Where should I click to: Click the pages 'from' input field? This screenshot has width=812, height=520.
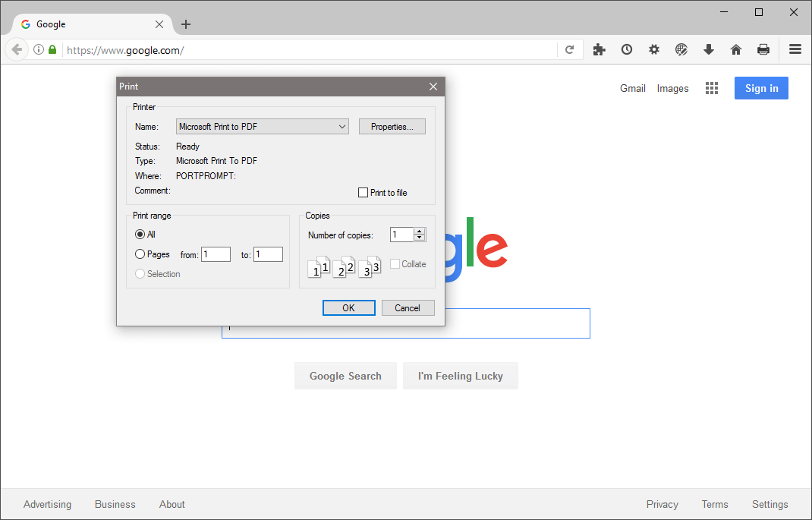pos(216,254)
